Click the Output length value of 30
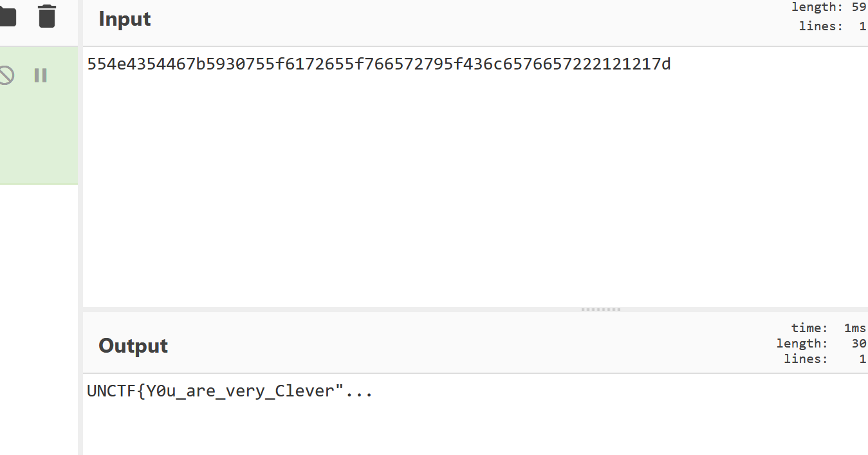868x455 pixels. tap(858, 344)
